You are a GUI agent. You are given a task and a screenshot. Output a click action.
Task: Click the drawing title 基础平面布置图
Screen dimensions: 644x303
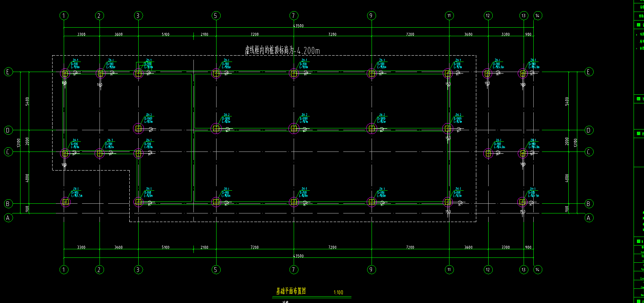pyautogui.click(x=291, y=291)
